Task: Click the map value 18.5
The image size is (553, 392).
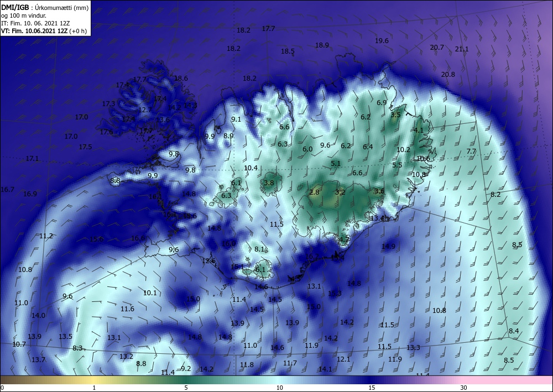Action: click(288, 51)
